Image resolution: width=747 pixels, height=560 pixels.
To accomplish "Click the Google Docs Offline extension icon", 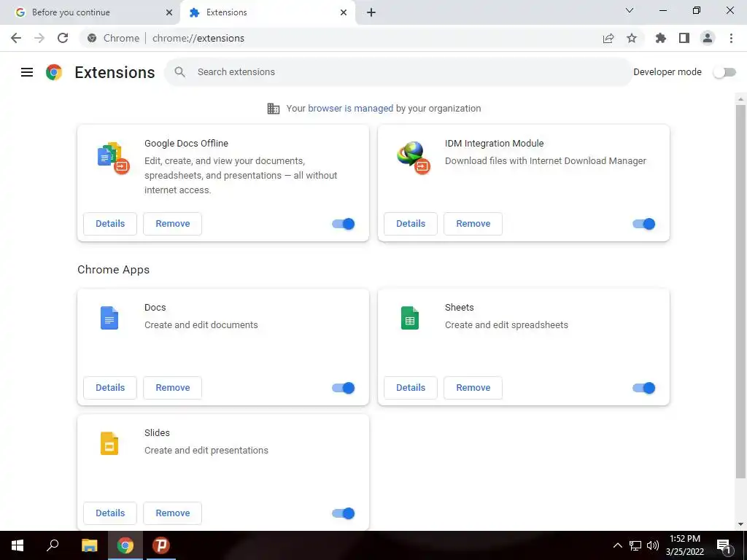I will pyautogui.click(x=113, y=158).
